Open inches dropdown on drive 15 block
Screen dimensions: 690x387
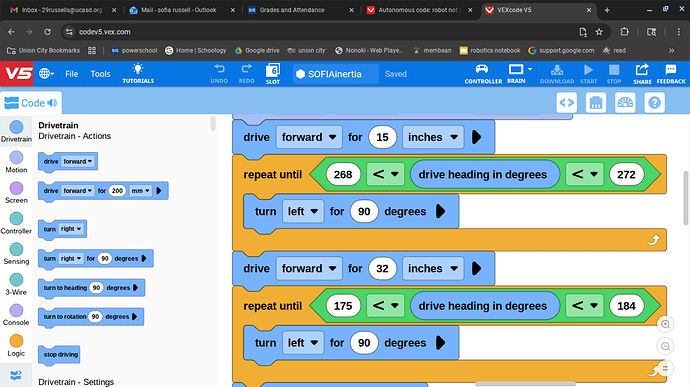coord(433,137)
